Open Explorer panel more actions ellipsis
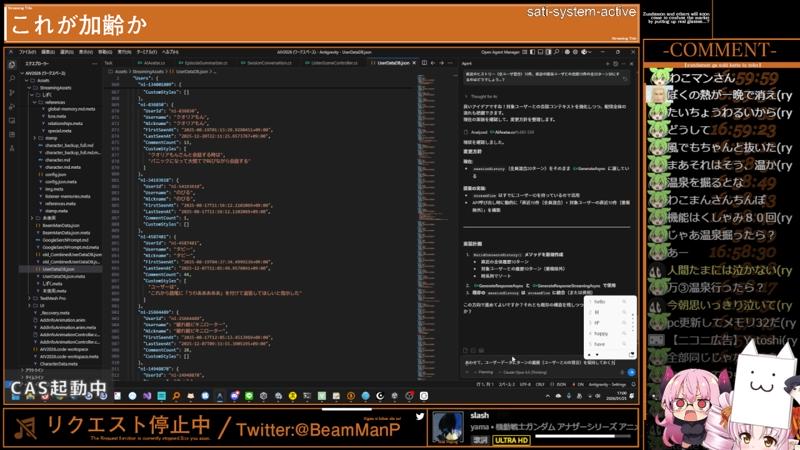The width and height of the screenshot is (800, 450). (x=94, y=63)
